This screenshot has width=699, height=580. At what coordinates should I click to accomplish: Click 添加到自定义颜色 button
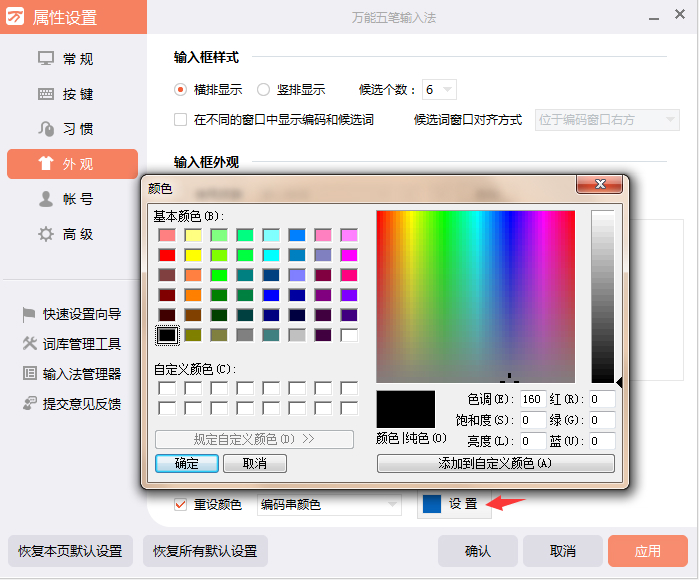point(495,463)
